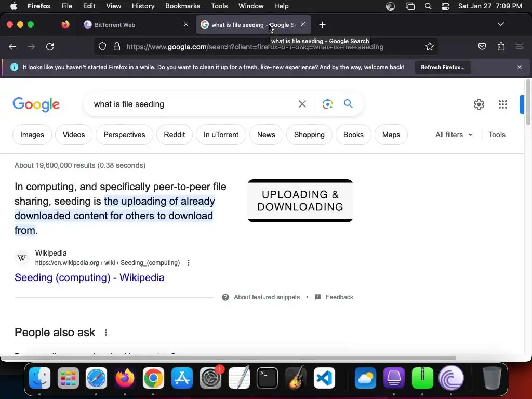Bookmark this page with the star icon
The height and width of the screenshot is (399, 532).
coord(430,46)
